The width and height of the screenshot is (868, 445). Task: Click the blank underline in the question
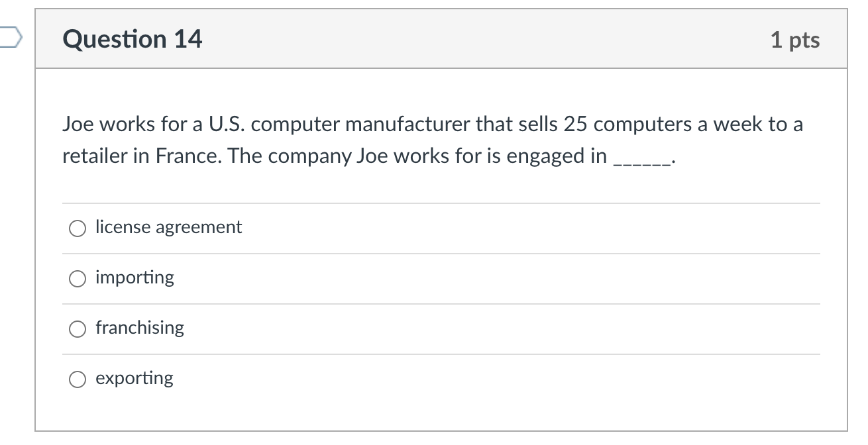tap(643, 159)
